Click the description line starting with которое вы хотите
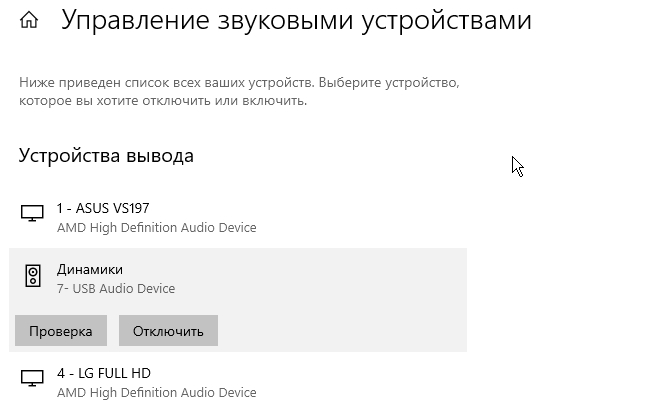The image size is (655, 419). coord(162,101)
